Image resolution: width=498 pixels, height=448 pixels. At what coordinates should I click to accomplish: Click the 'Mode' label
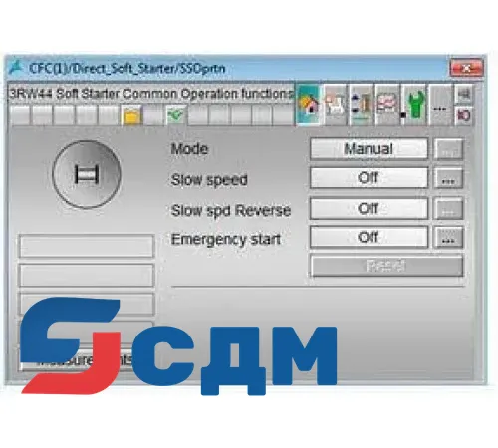(x=189, y=149)
